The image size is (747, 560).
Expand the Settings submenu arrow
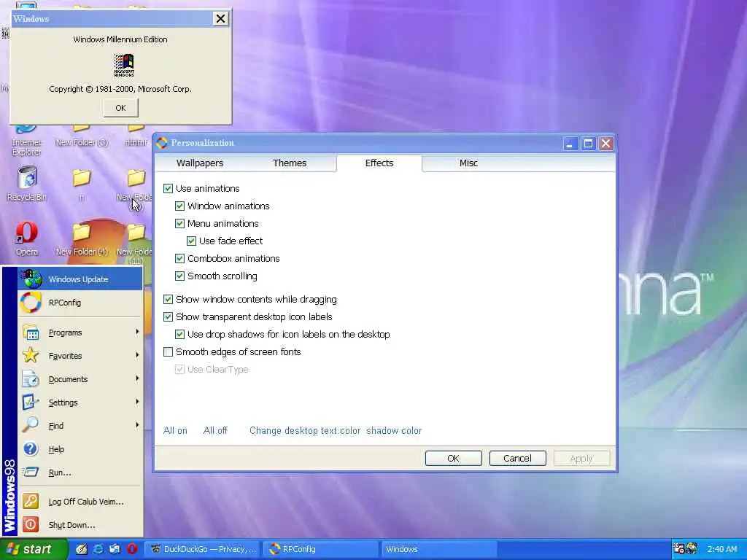[x=137, y=402]
